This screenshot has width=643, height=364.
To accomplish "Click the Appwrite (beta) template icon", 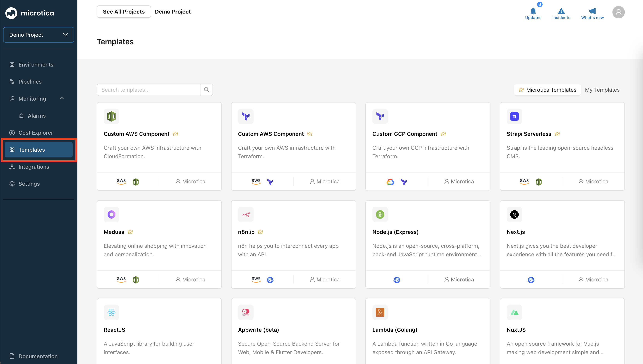I will (x=246, y=312).
